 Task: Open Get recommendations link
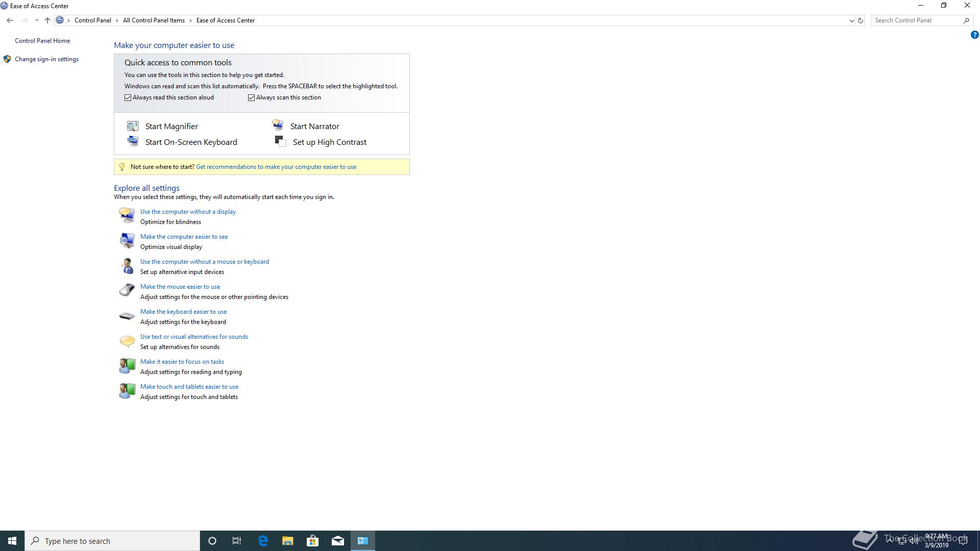pyautogui.click(x=276, y=167)
